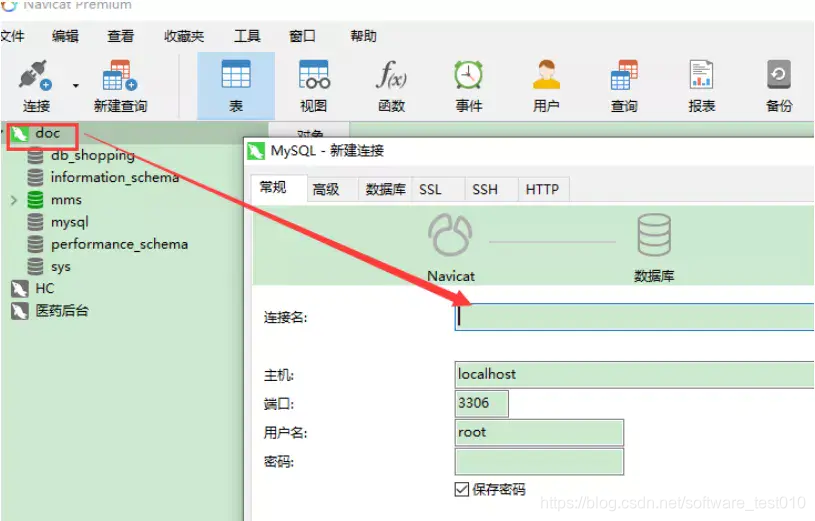Select the HC connection
This screenshot has width=815, height=521.
(x=45, y=289)
